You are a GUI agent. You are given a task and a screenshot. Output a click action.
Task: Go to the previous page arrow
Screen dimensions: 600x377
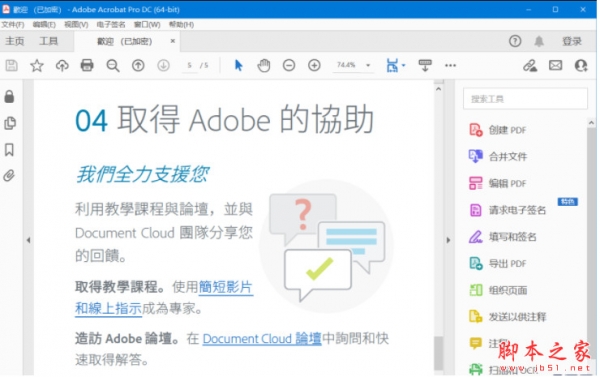coord(138,65)
